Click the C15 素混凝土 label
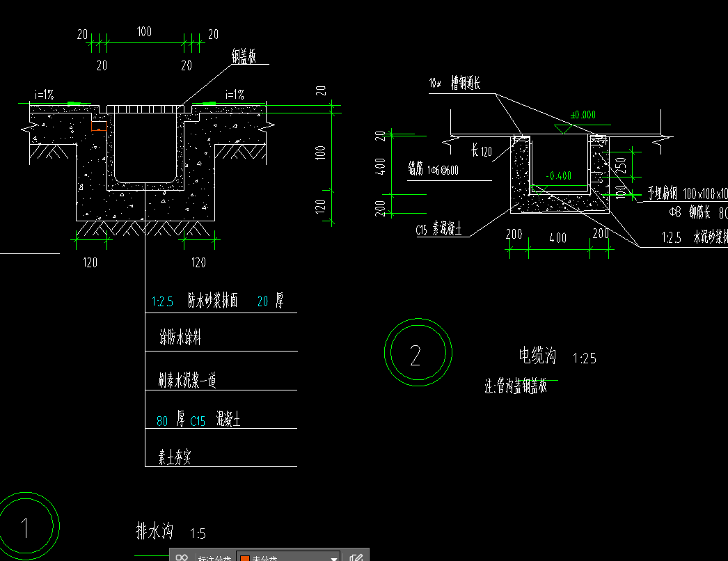The height and width of the screenshot is (561, 728). [438, 229]
